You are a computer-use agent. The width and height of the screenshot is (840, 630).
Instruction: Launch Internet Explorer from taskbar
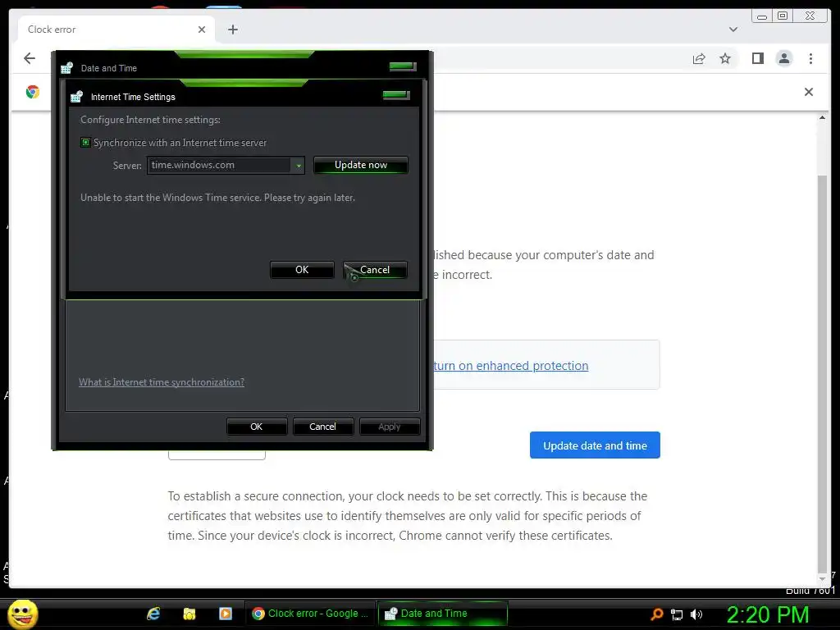pos(153,614)
